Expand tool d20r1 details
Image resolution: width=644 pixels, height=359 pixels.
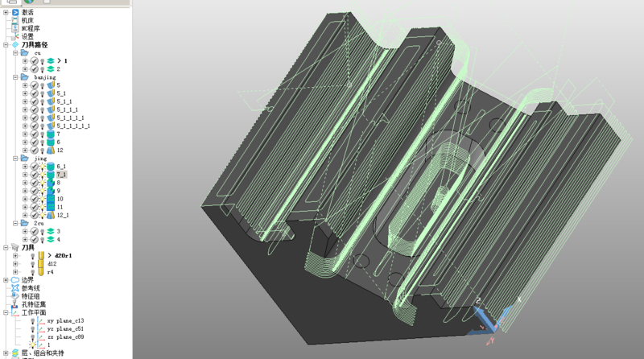(x=15, y=255)
